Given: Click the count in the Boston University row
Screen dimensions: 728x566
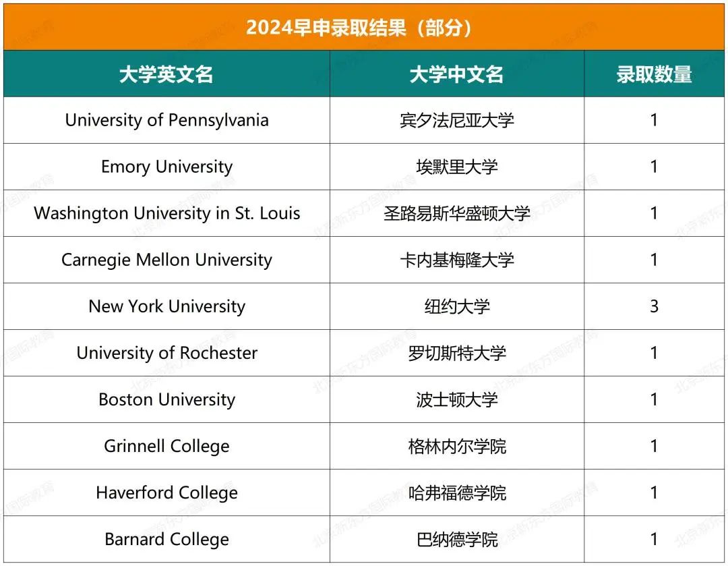Looking at the screenshot, I should [x=654, y=399].
